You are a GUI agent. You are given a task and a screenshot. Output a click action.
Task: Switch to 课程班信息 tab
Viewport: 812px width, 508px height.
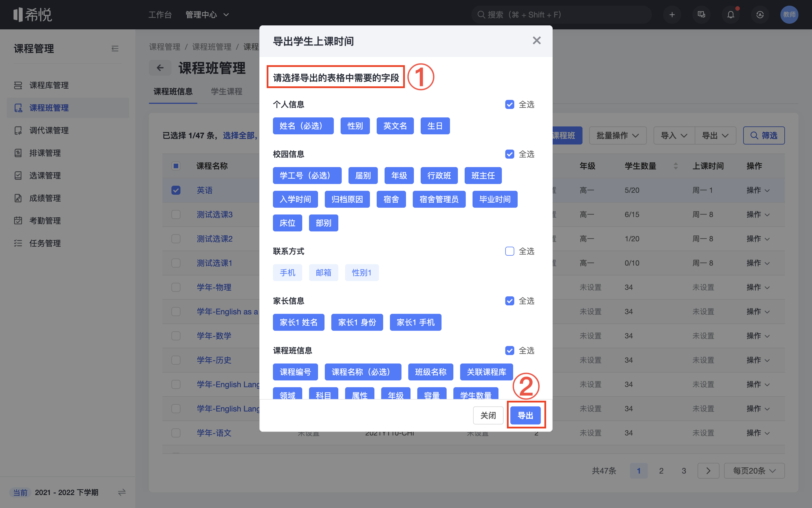(173, 91)
